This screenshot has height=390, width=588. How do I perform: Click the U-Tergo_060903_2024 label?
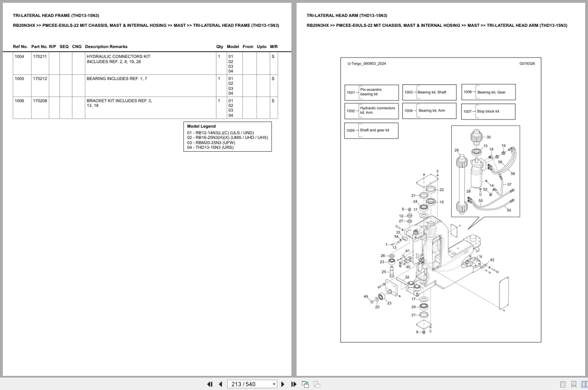tap(366, 64)
